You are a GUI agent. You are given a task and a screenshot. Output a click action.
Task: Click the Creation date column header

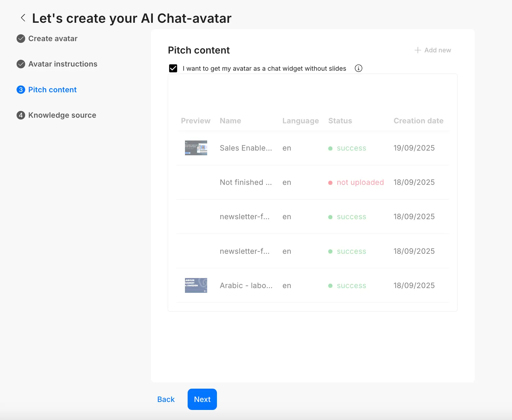click(x=418, y=121)
